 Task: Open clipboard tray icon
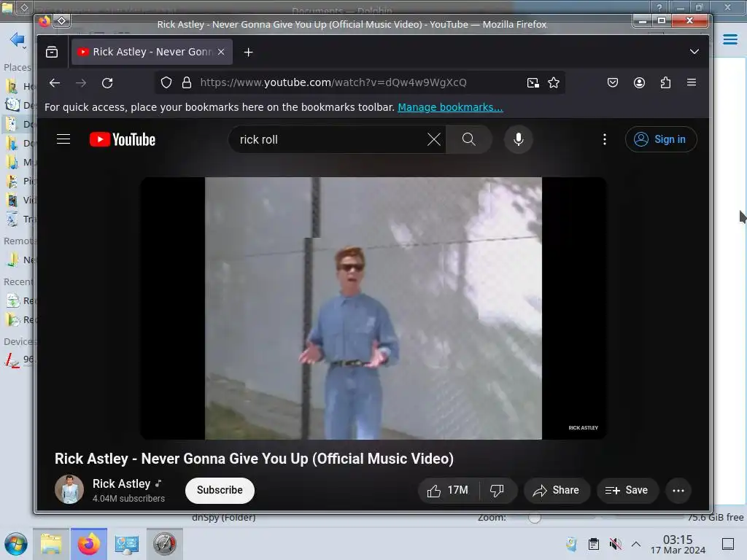click(594, 544)
